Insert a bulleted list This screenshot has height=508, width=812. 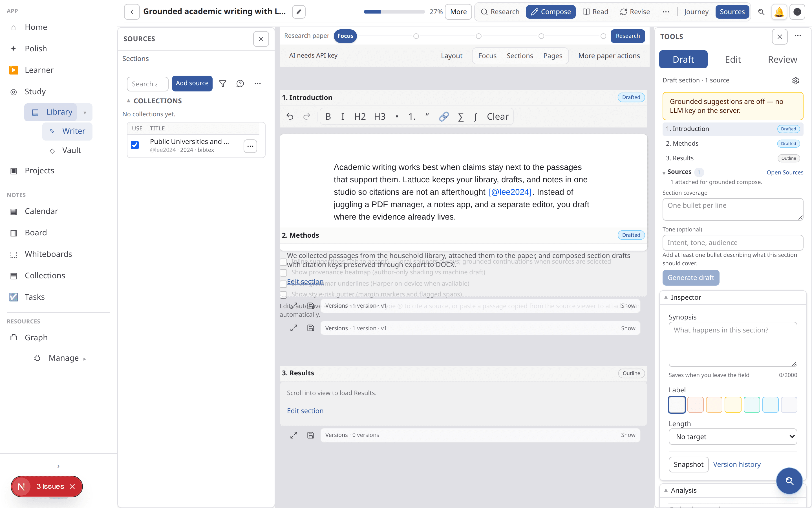pyautogui.click(x=397, y=117)
